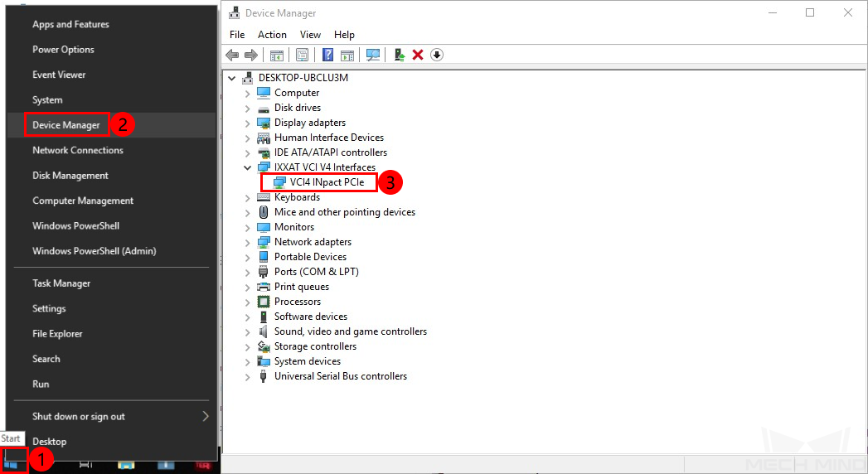
Task: Open the Help menu
Action: tap(344, 34)
